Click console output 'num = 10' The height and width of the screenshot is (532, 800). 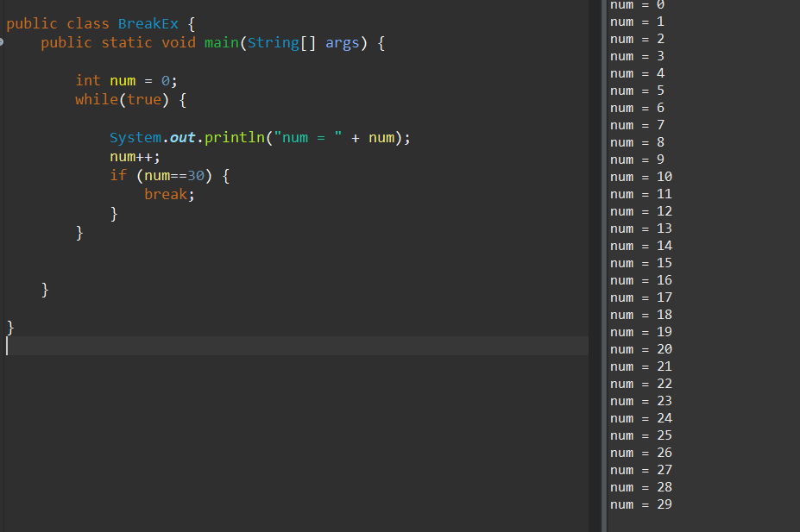641,178
